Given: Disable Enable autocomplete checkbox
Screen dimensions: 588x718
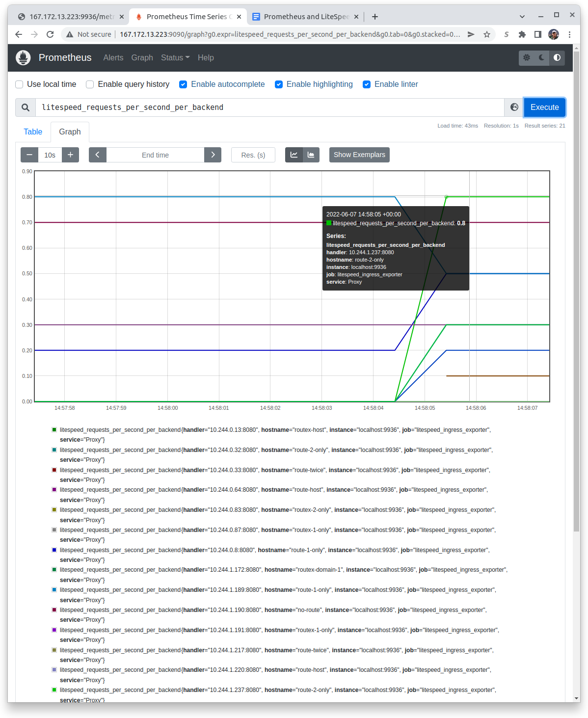Looking at the screenshot, I should (x=183, y=84).
